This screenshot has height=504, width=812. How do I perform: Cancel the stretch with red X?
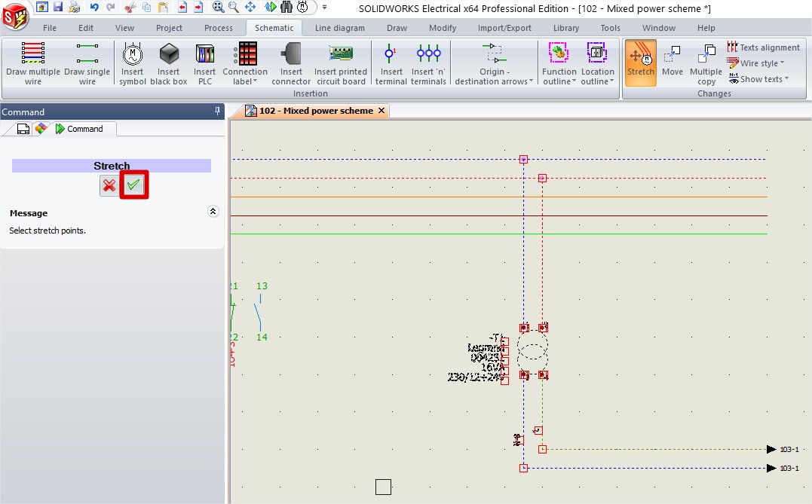[109, 185]
